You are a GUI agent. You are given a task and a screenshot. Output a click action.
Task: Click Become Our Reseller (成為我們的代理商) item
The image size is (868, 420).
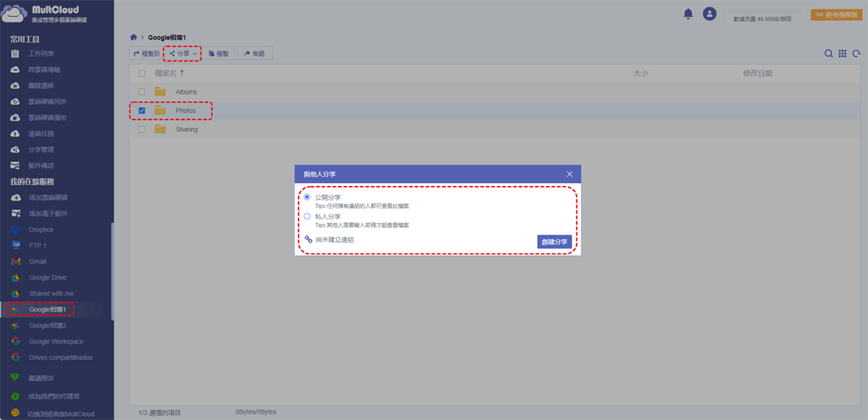[54, 396]
